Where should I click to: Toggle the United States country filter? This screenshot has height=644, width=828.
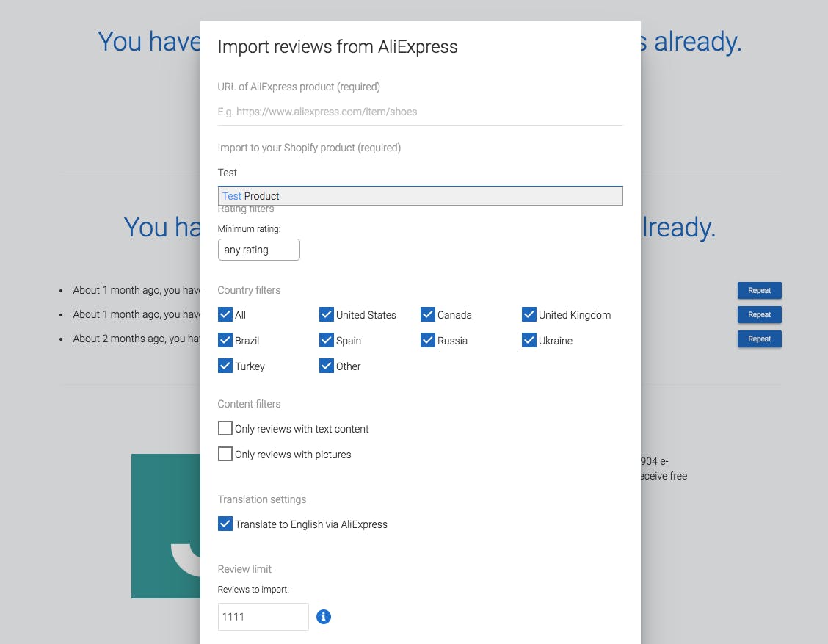pyautogui.click(x=327, y=315)
